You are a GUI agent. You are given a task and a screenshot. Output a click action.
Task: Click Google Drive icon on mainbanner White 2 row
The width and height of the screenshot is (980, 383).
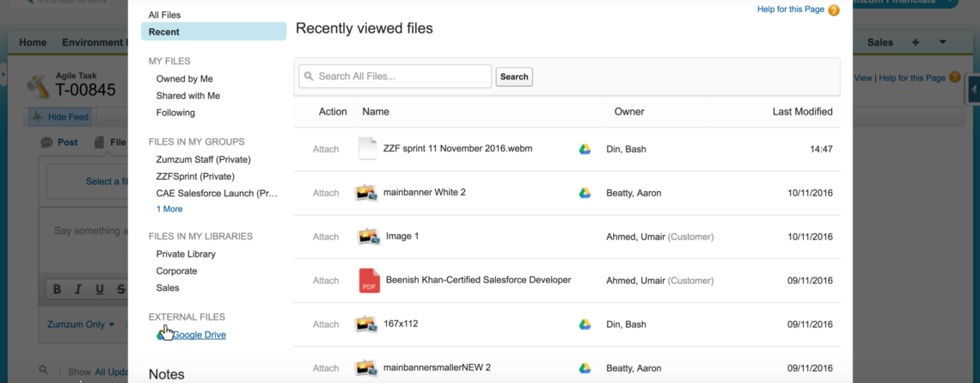coord(585,193)
